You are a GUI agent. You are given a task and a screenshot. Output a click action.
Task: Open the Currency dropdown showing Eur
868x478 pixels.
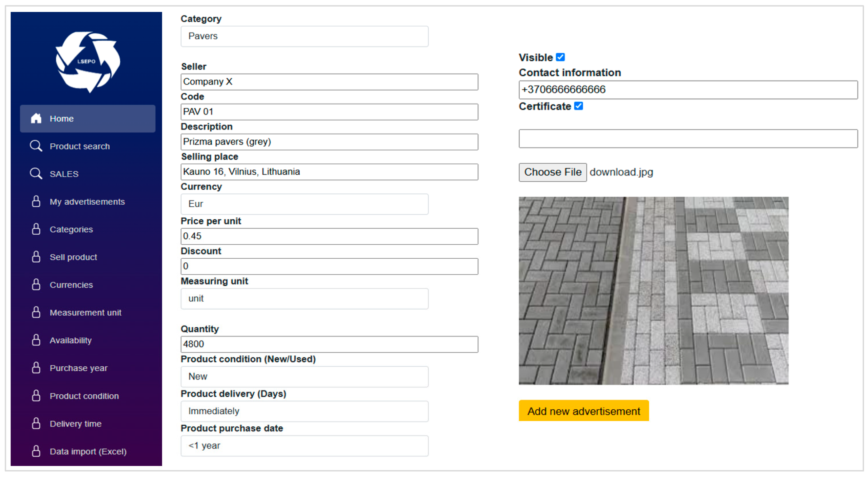point(304,204)
